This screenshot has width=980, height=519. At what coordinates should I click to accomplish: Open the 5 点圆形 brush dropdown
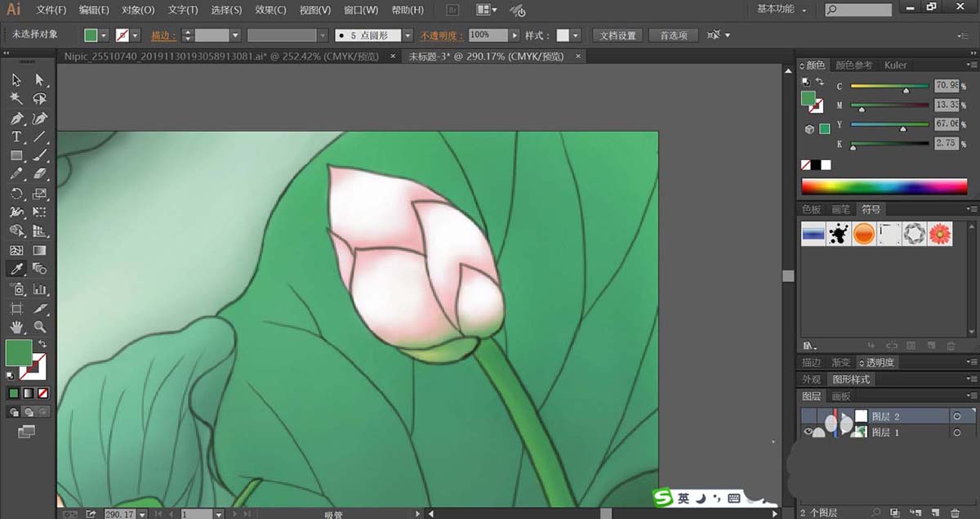pos(407,36)
